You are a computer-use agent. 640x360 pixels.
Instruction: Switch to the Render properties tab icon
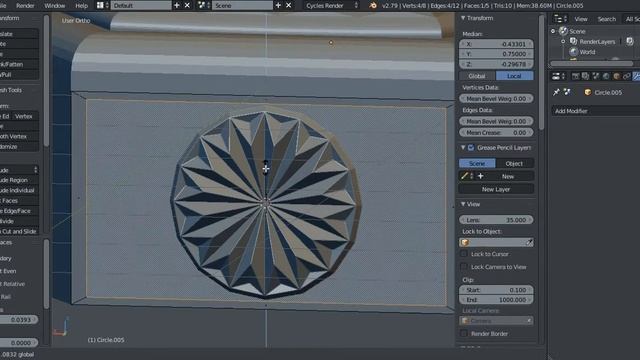tap(576, 76)
